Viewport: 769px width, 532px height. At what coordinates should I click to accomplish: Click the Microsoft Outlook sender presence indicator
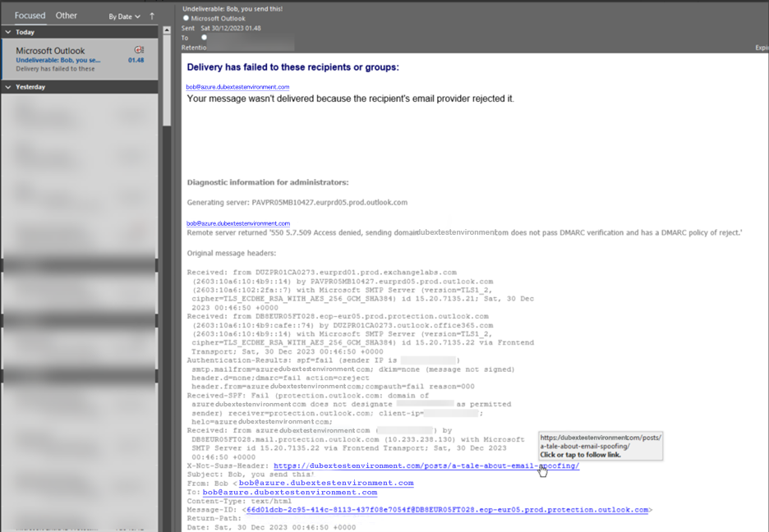point(186,18)
